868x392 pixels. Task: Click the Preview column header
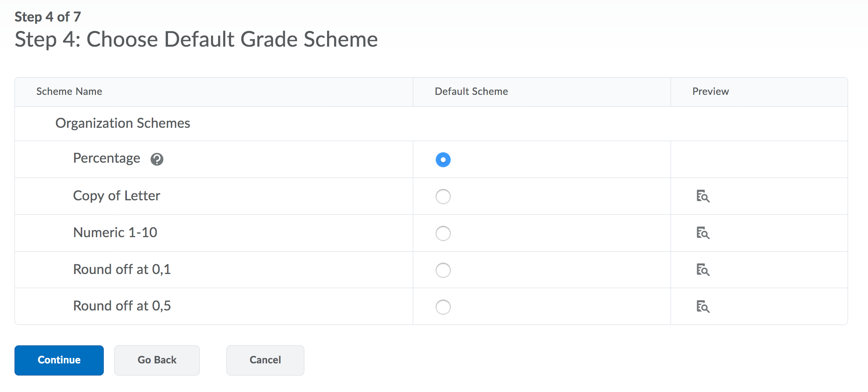click(x=711, y=91)
